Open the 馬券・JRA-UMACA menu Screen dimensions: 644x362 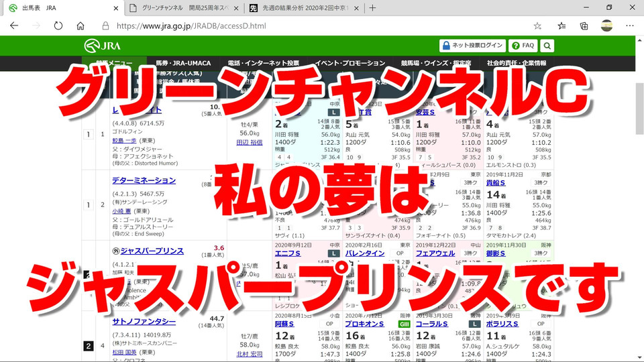click(183, 63)
